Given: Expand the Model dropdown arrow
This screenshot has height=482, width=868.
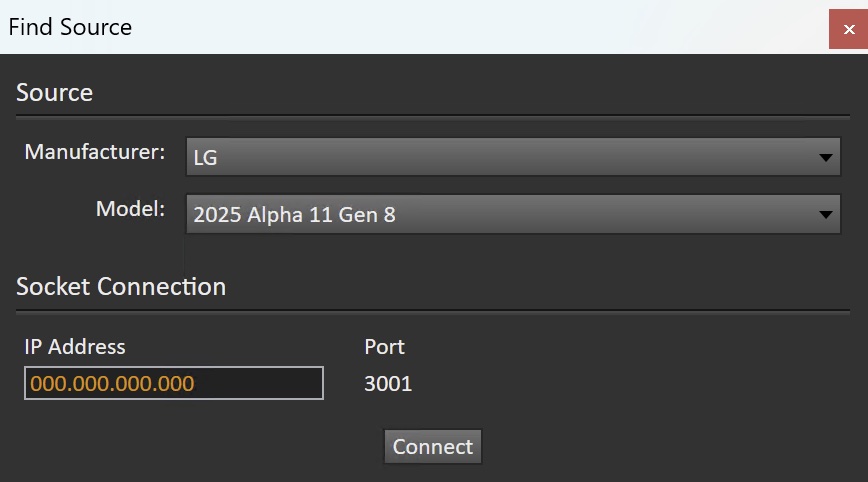Looking at the screenshot, I should point(825,214).
